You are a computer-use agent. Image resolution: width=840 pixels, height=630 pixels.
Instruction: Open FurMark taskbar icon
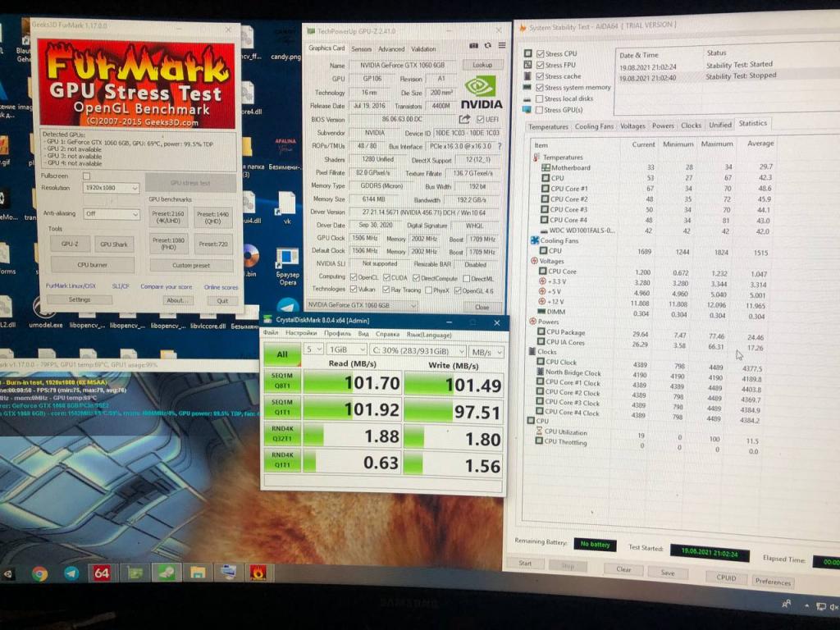[x=258, y=573]
